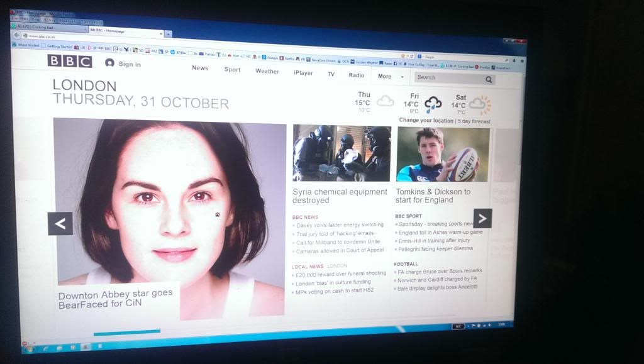Screen dimensions: 644x364
Task: Click the Internet Explorer taskbar icon
Action: point(45,348)
